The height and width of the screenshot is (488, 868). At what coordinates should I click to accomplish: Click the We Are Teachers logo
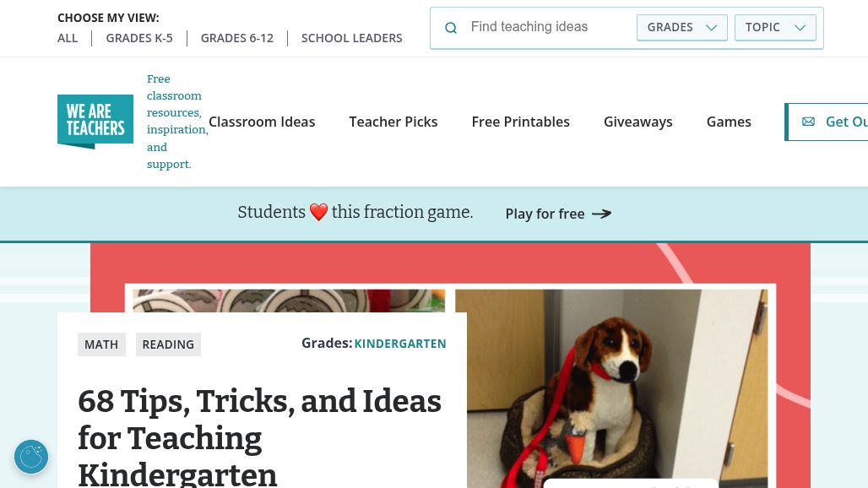(95, 122)
